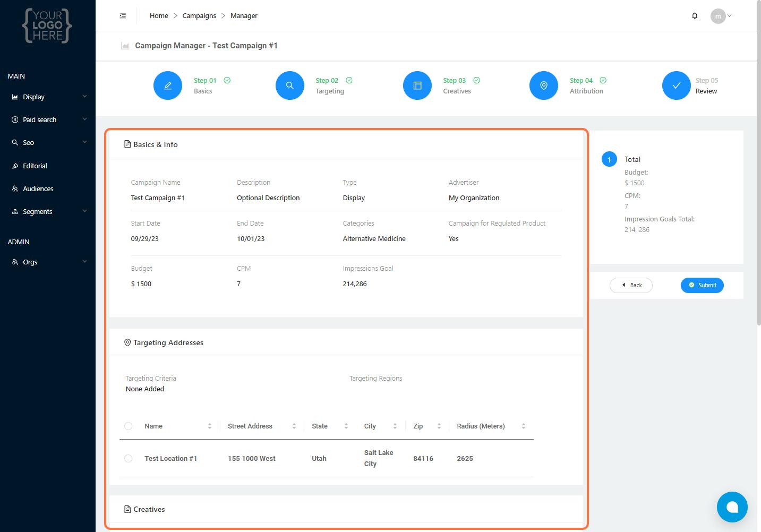Click the Step 03 Creatives layout circle

click(x=417, y=85)
